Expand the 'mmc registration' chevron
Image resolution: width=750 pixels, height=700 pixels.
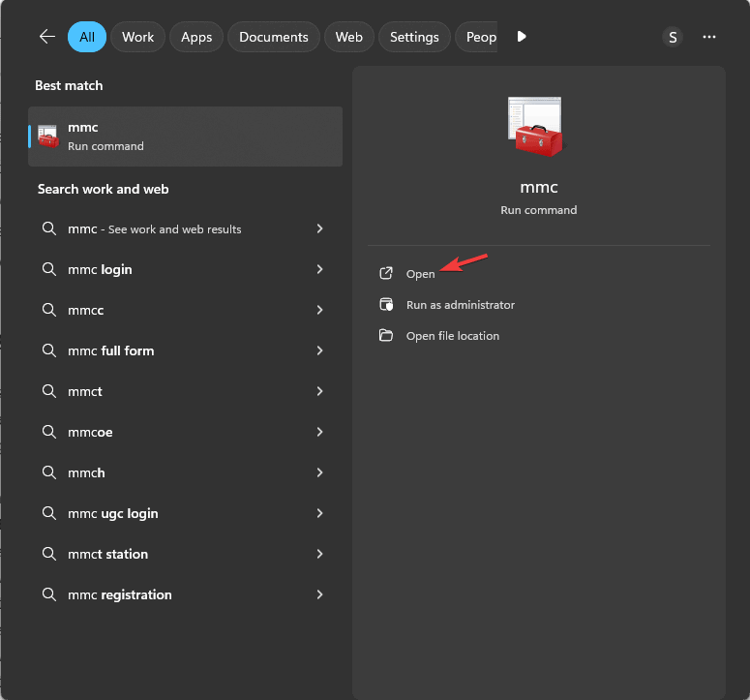pyautogui.click(x=319, y=594)
